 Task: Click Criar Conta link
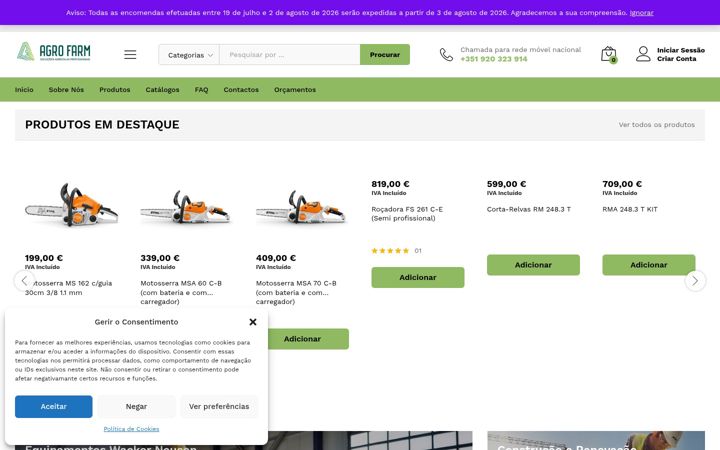(676, 59)
